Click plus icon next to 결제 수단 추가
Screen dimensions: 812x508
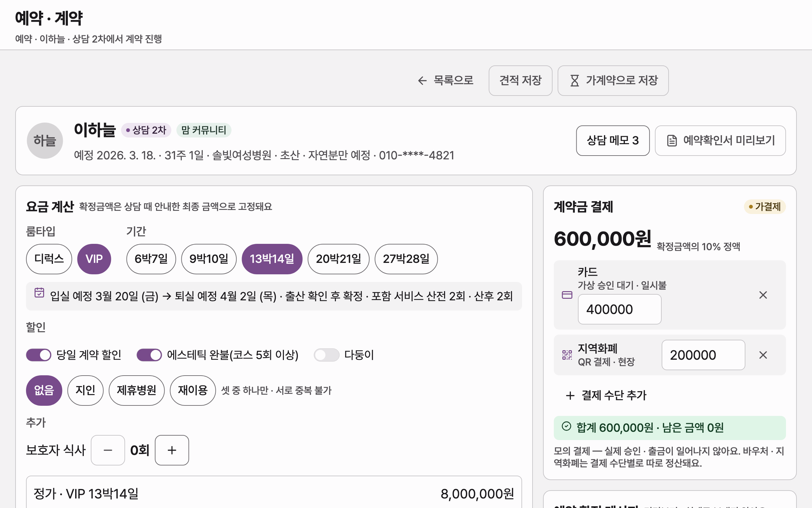click(570, 396)
